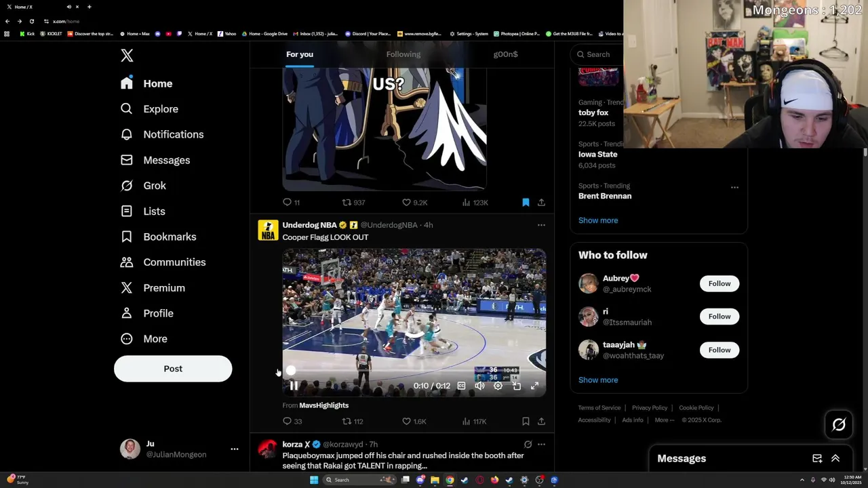Open the Kick bookmark in bookmarks bar
The width and height of the screenshot is (868, 488).
pos(27,34)
